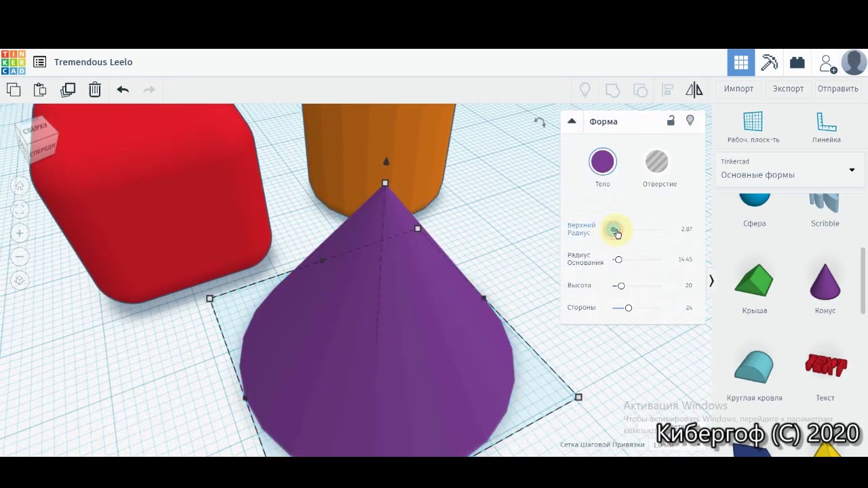Fit all in view
The height and width of the screenshot is (488, 868).
click(20, 209)
